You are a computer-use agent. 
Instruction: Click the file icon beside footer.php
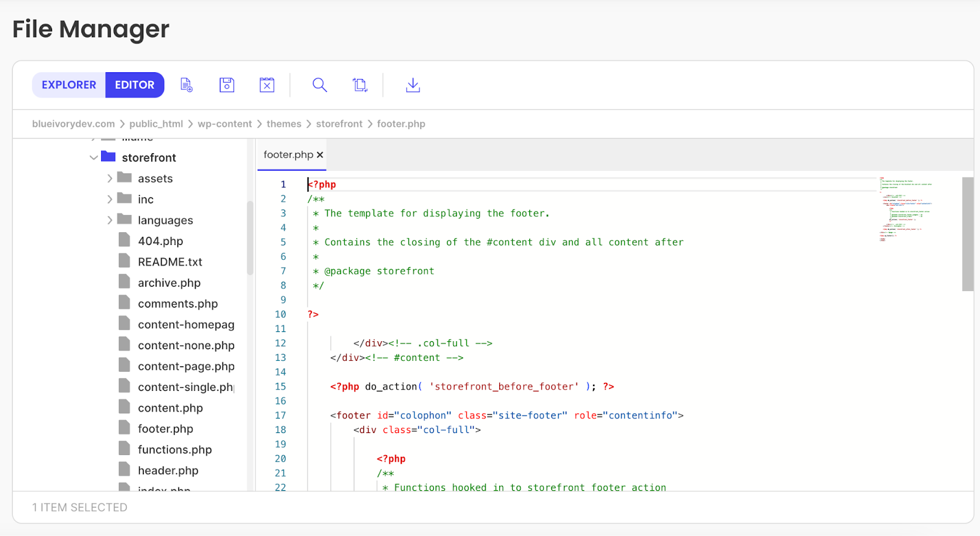[x=124, y=428]
